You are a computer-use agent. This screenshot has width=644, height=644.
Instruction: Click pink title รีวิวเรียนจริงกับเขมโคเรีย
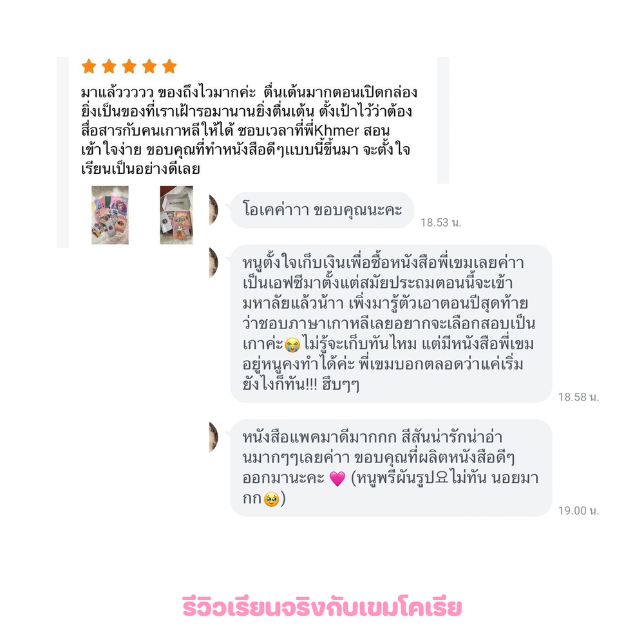322,607
